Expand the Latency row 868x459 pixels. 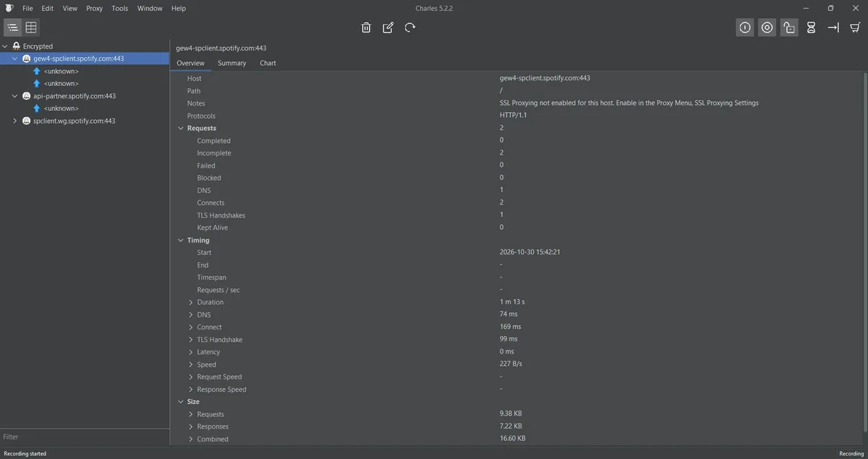(x=191, y=352)
